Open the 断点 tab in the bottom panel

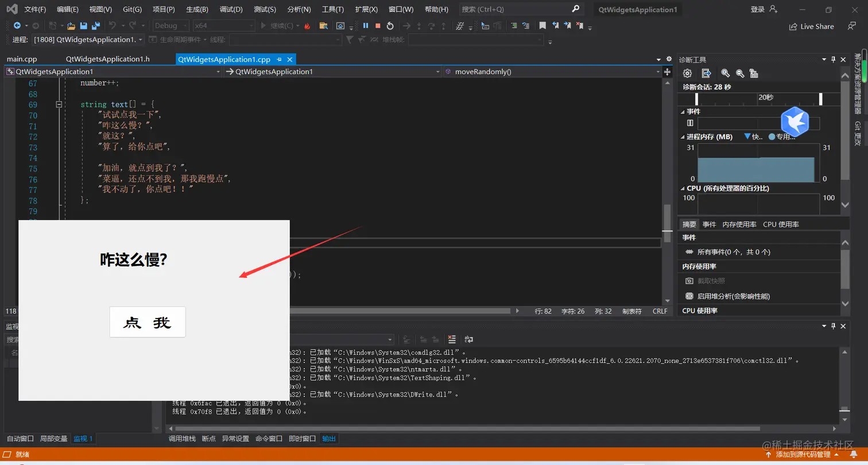click(x=209, y=439)
